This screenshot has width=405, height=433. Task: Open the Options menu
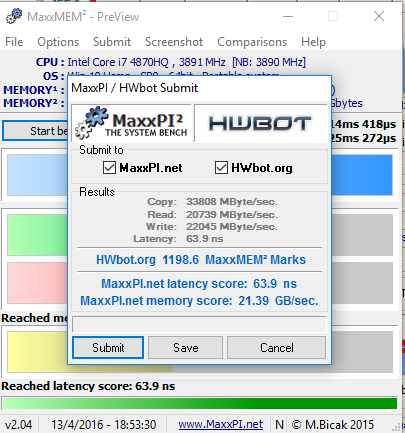coord(58,42)
